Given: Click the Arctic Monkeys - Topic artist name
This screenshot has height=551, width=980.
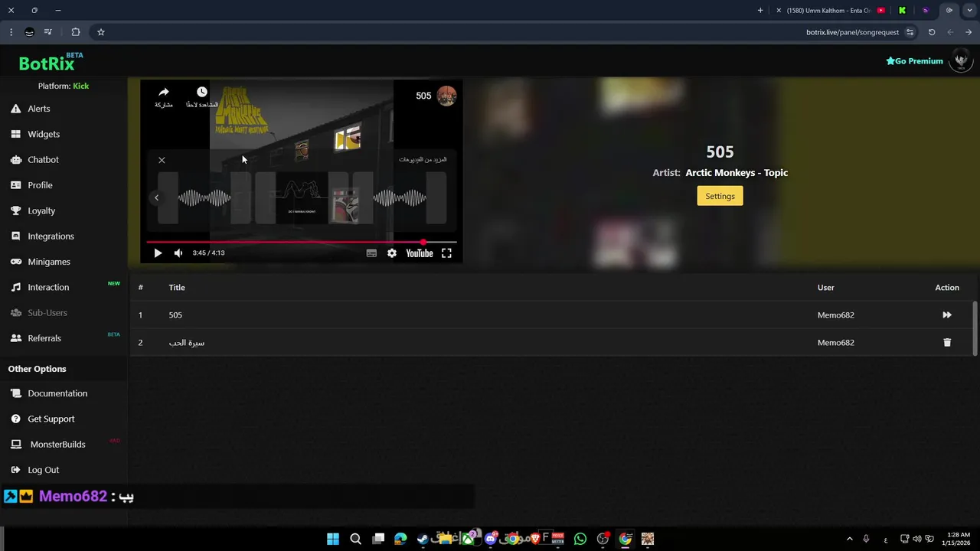Looking at the screenshot, I should point(737,173).
